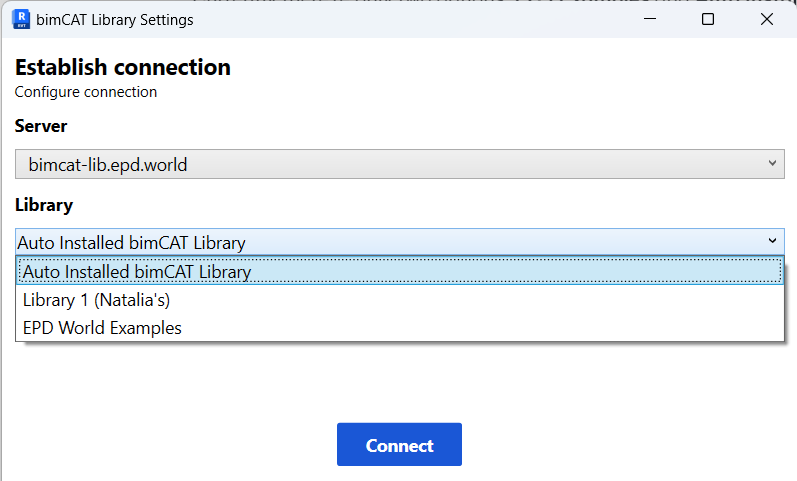
Task: Select Auto Installed bimCAT Library from list
Action: tap(137, 271)
